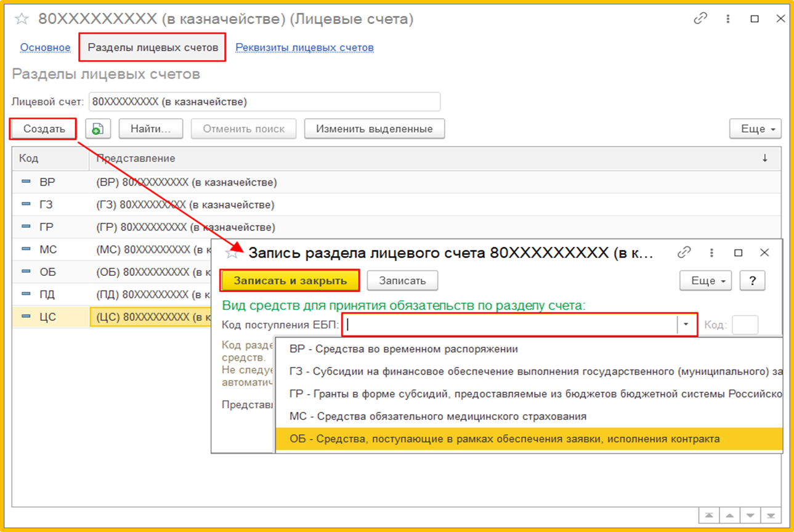This screenshot has width=794, height=532.
Task: Choose ОБ - Средства, поступающие в рамках обеспечения
Action: (529, 439)
